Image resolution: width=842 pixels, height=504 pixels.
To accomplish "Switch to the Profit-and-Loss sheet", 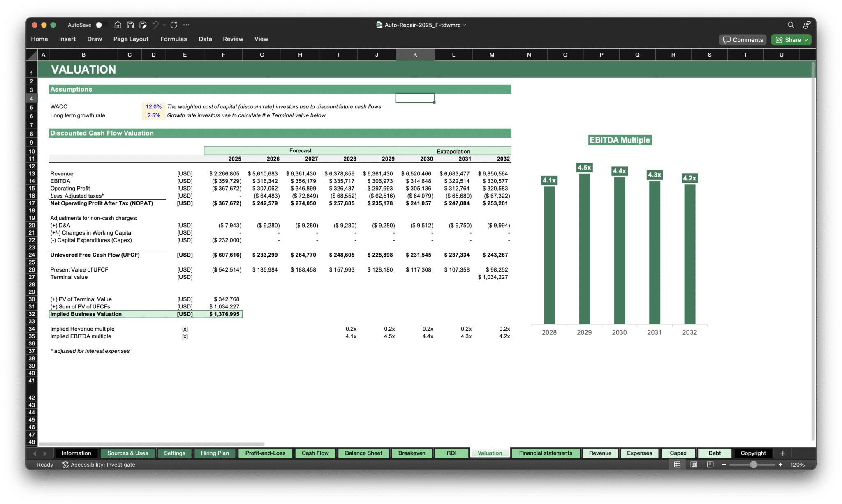I will pos(265,453).
